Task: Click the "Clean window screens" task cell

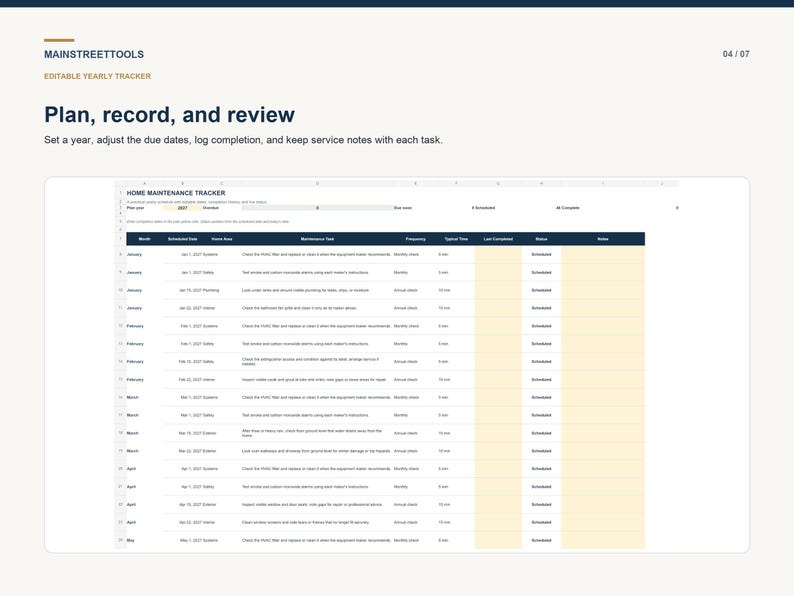Action: coord(305,523)
